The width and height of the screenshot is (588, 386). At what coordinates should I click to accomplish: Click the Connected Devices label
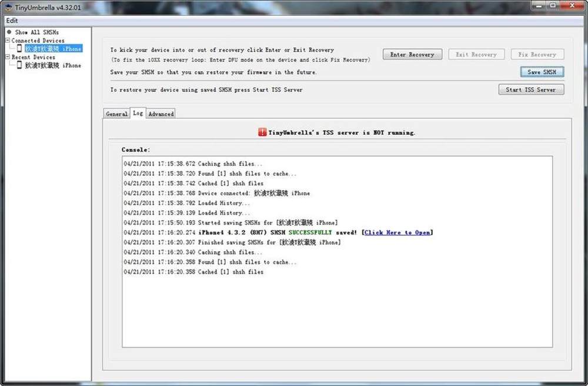pos(38,41)
